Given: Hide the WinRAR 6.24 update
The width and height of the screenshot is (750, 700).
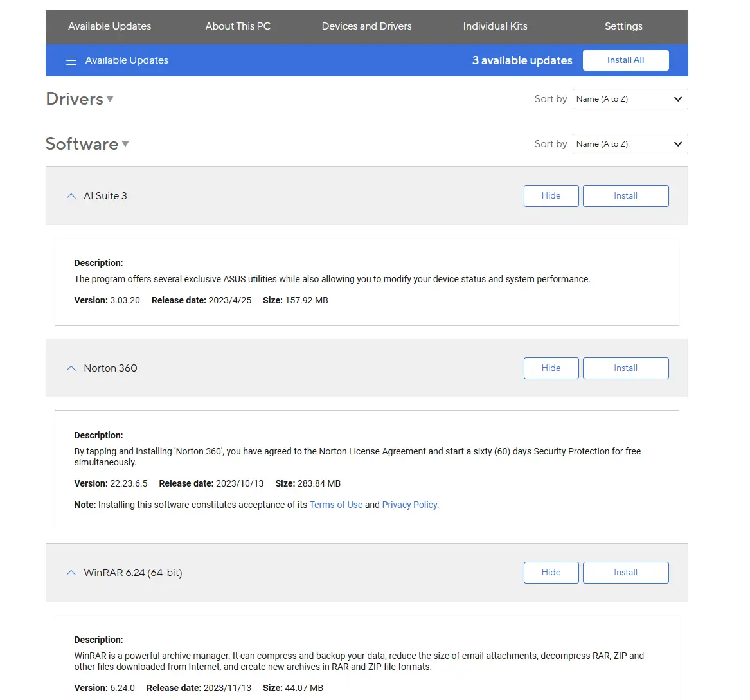Looking at the screenshot, I should 551,573.
